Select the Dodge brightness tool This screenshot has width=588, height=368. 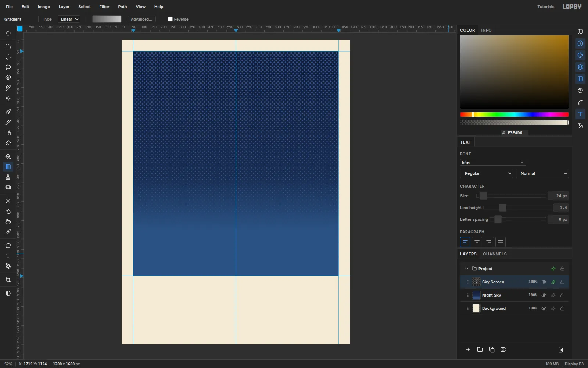8,201
